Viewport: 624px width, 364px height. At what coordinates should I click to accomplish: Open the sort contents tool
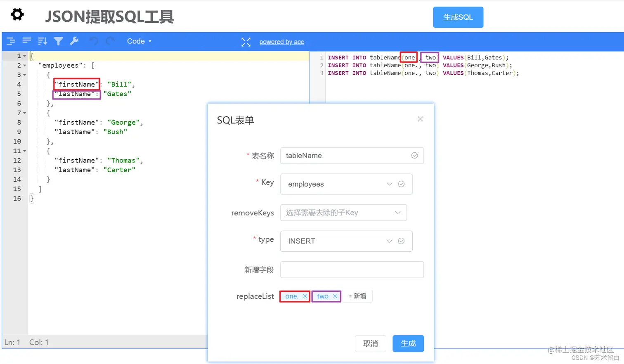[43, 41]
